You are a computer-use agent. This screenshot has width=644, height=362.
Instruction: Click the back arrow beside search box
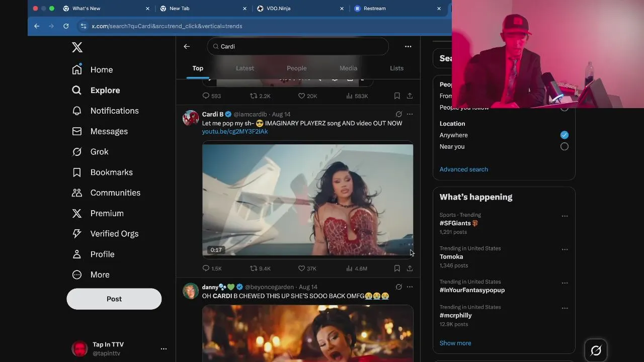click(x=187, y=46)
